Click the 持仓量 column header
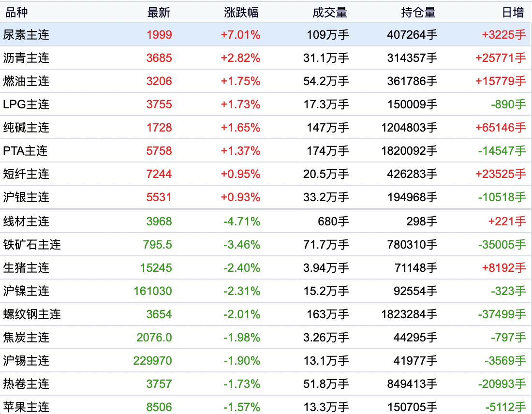The image size is (532, 414). click(x=419, y=13)
